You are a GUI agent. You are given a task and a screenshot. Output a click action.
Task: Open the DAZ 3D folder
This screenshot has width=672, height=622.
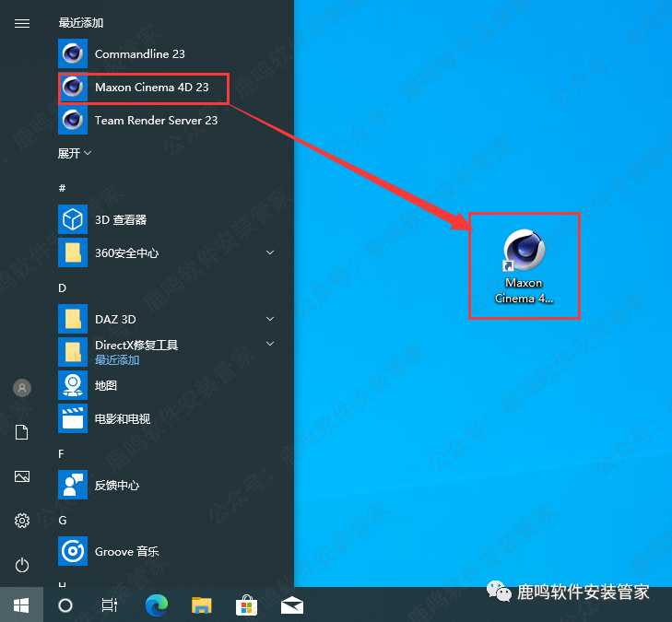tap(170, 319)
